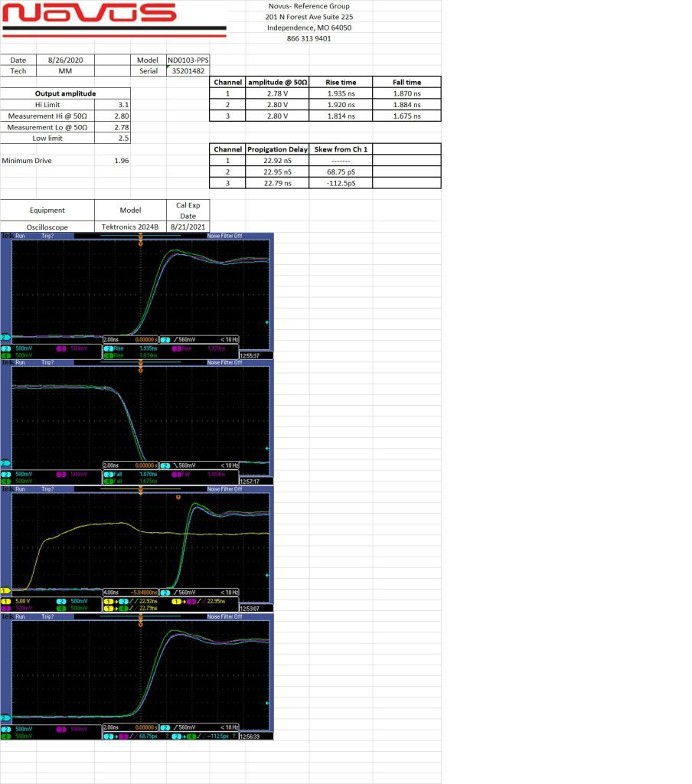Select the Tech value cell 'MM'

66,71
